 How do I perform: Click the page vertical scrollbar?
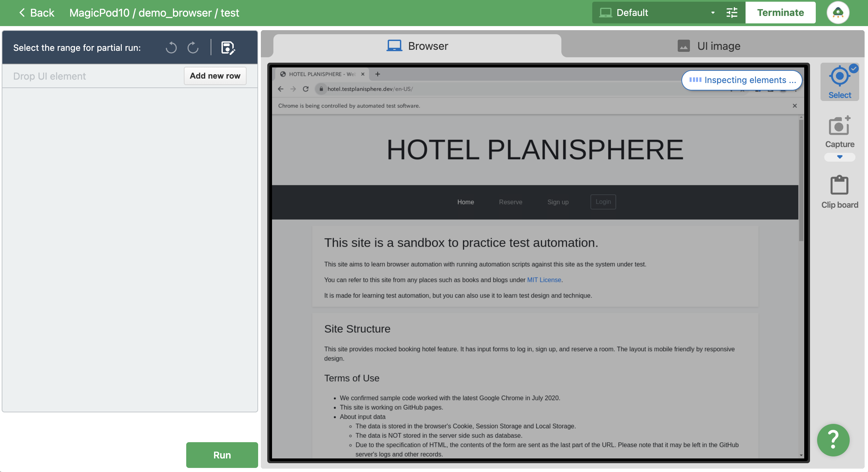point(801,180)
